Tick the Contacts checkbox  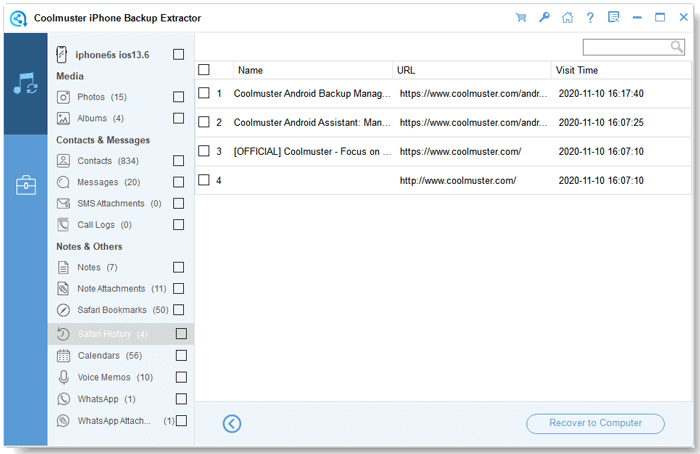(x=178, y=161)
